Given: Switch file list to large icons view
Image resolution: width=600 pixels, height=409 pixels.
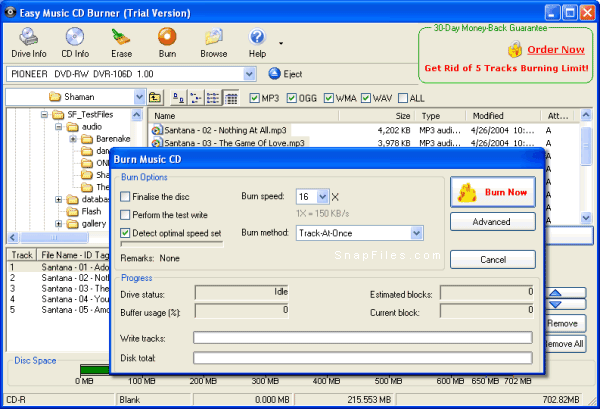Looking at the screenshot, I should click(x=178, y=98).
